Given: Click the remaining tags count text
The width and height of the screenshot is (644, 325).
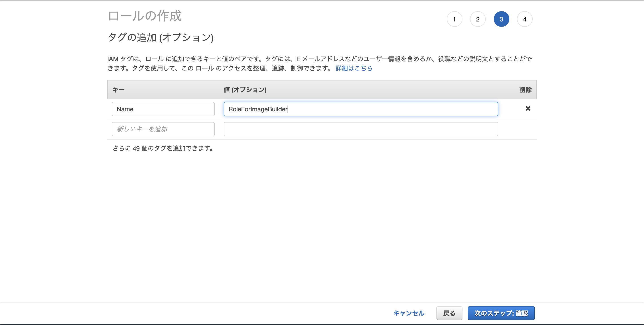Looking at the screenshot, I should point(163,148).
